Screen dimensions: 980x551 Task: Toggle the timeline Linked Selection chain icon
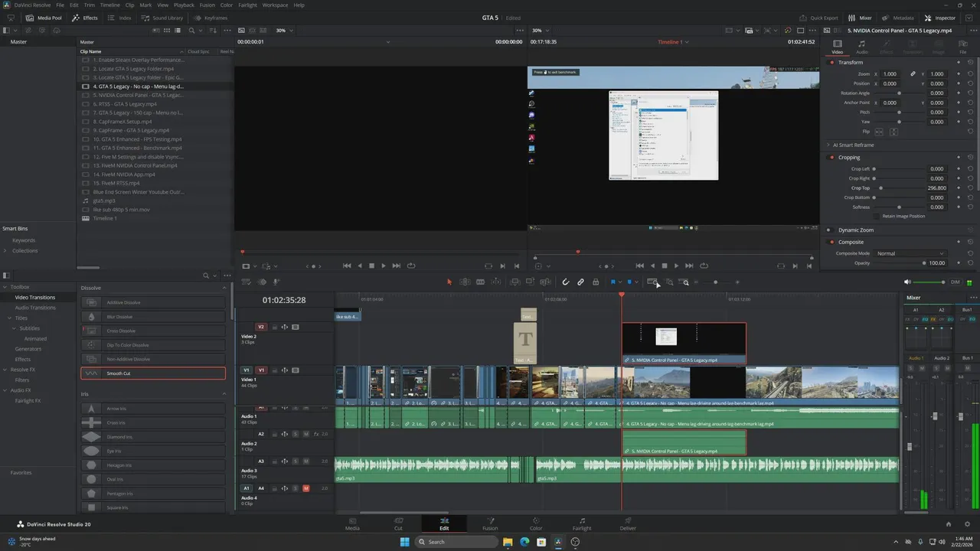tap(580, 282)
